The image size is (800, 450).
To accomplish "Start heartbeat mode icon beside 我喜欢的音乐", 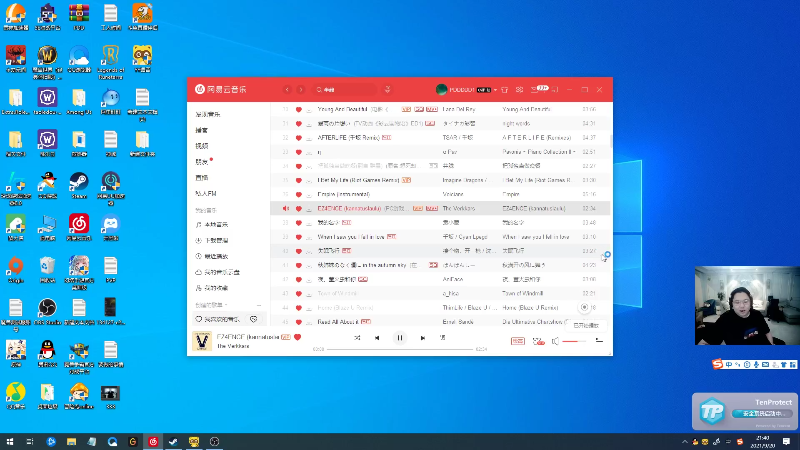I will click(254, 319).
